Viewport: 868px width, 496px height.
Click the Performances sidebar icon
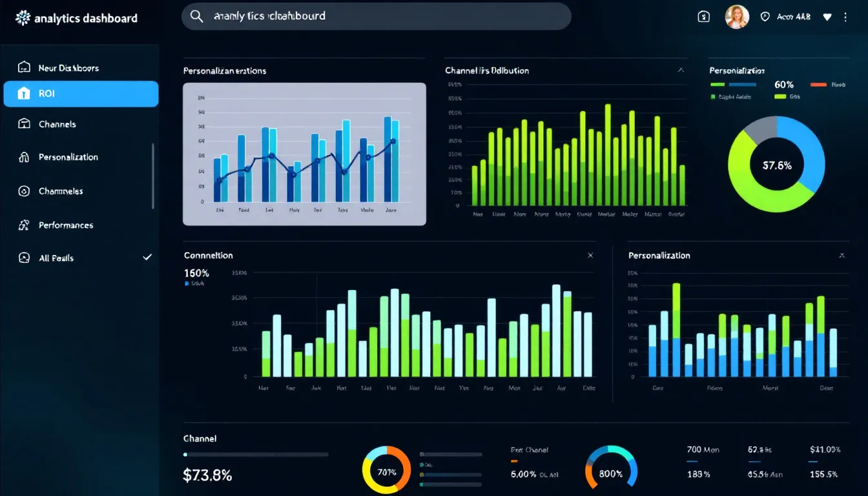click(24, 225)
